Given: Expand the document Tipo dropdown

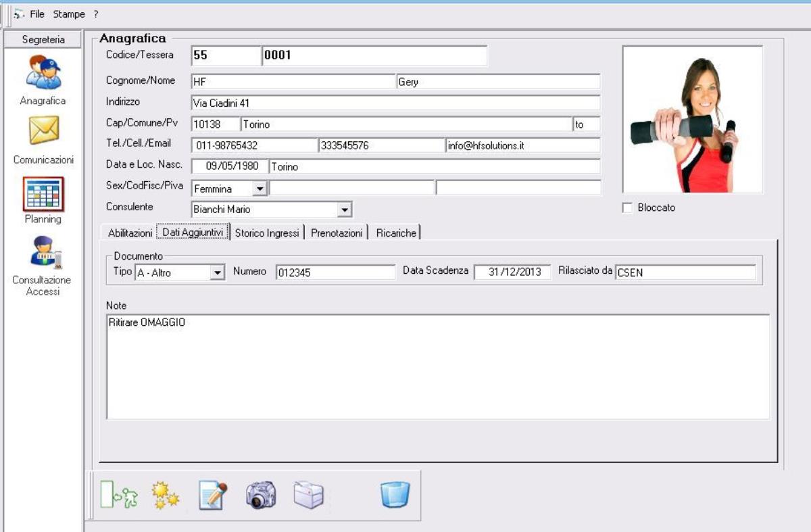Looking at the screenshot, I should tap(217, 272).
